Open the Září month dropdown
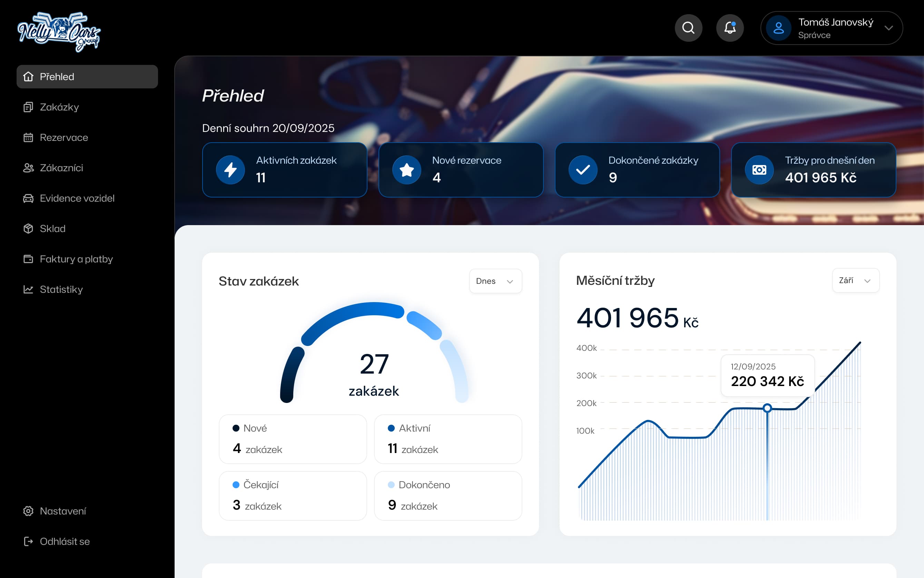Viewport: 924px width, 578px height. point(856,280)
